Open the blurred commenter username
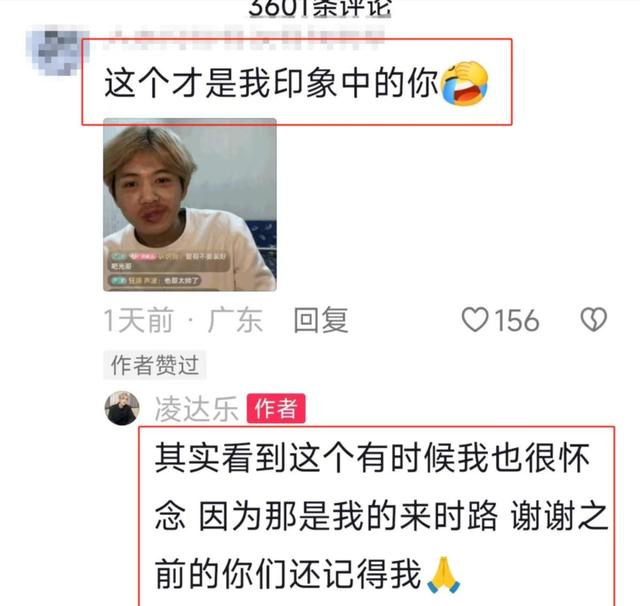The width and height of the screenshot is (640, 606). point(244,38)
